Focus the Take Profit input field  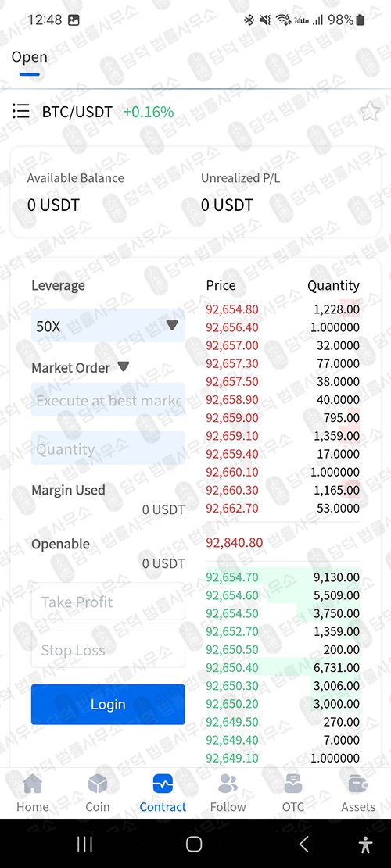[108, 601]
